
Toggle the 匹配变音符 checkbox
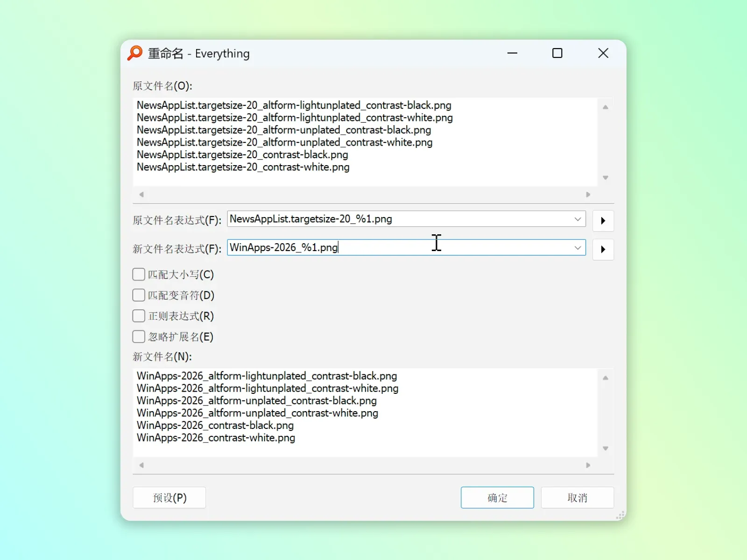tap(139, 295)
